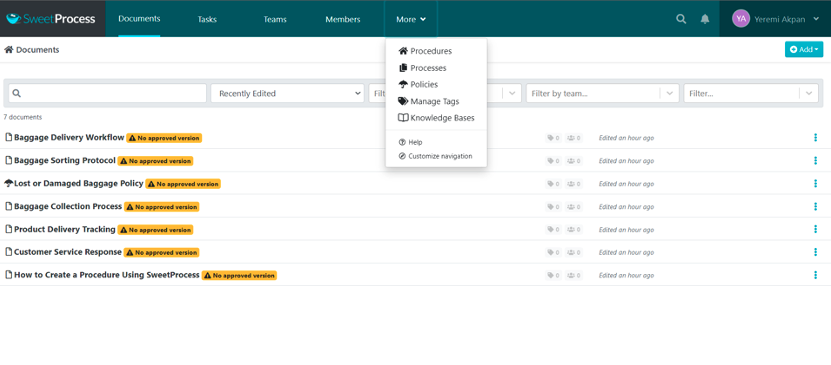Open the Recently Edited sort dropdown
831x365 pixels.
(287, 93)
